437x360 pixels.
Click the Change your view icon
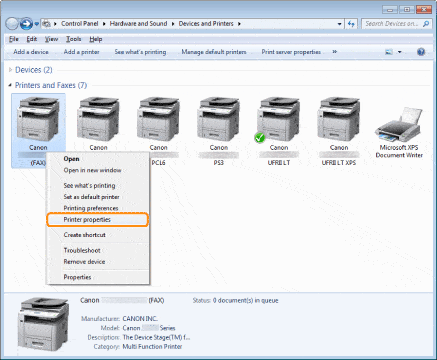coord(389,52)
